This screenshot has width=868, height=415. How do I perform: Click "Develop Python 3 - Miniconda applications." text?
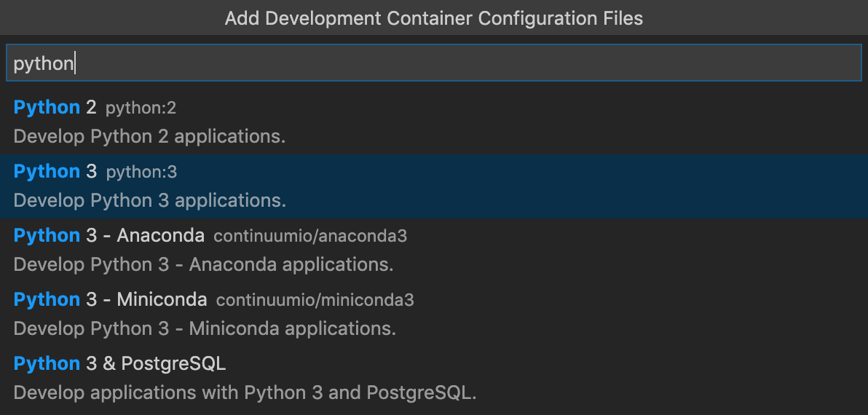coord(205,329)
